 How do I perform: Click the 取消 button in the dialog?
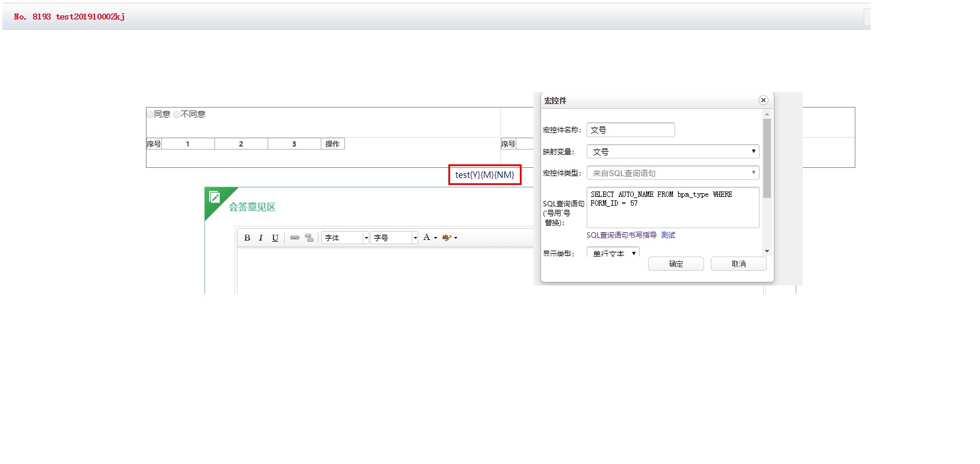[x=738, y=264]
